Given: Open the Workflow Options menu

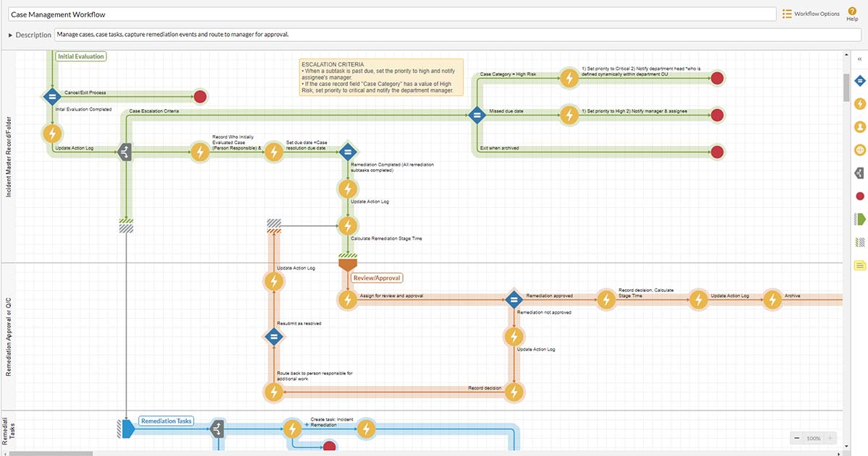Looking at the screenshot, I should click(811, 14).
